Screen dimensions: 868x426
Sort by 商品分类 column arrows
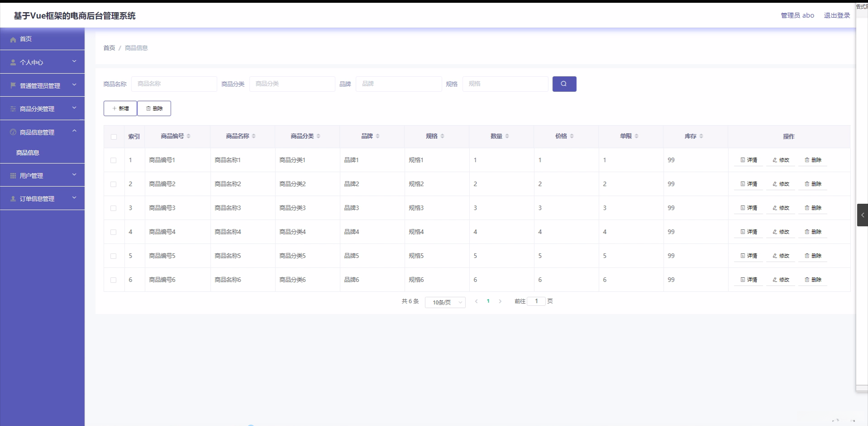point(318,136)
